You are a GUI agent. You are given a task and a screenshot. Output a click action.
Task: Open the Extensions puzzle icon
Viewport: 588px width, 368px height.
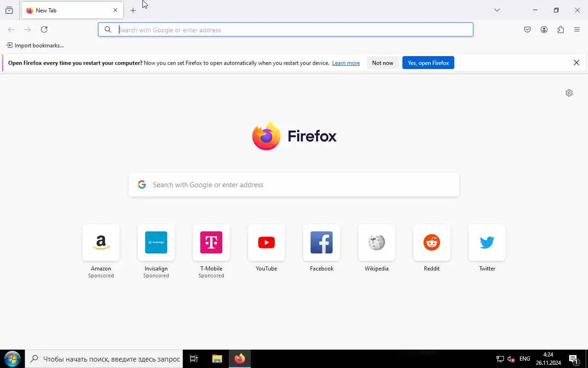tap(560, 30)
